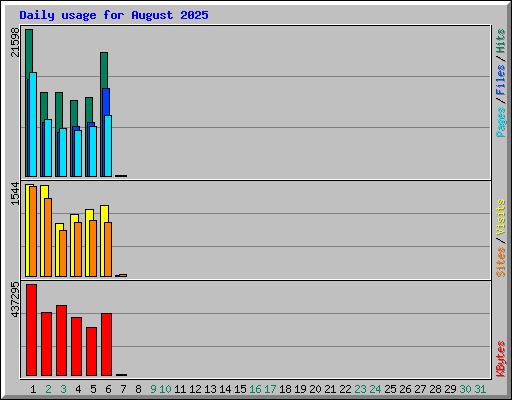Click the Pages legend label
This screenshot has width=512, height=400.
[500, 122]
